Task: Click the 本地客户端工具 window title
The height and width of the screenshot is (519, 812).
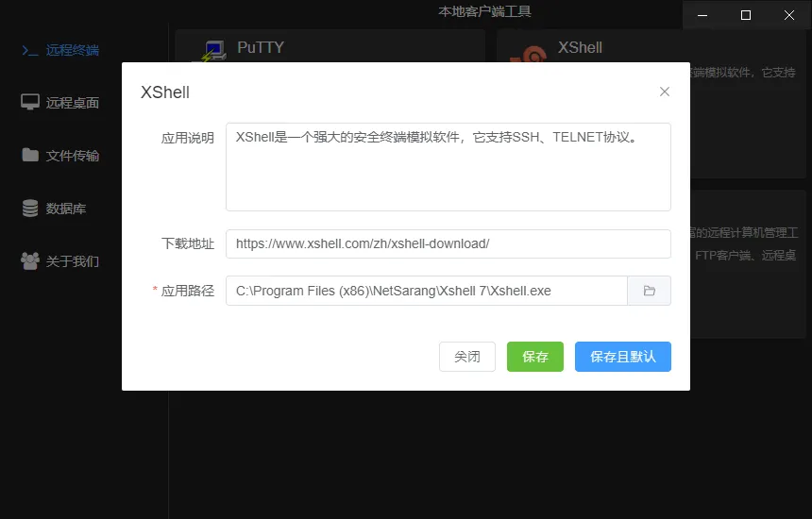Action: 484,11
